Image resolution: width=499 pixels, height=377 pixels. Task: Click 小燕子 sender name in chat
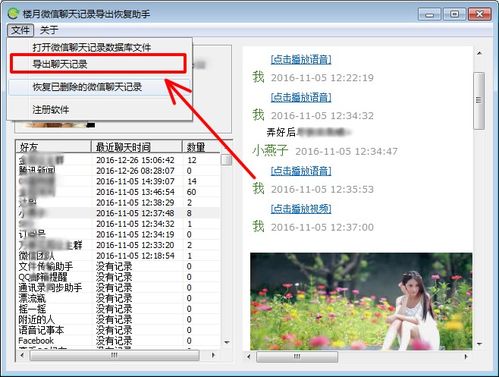270,151
